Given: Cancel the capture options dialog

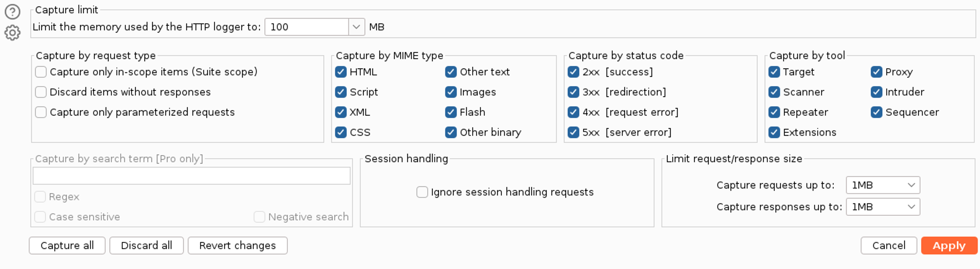Looking at the screenshot, I should (888, 246).
